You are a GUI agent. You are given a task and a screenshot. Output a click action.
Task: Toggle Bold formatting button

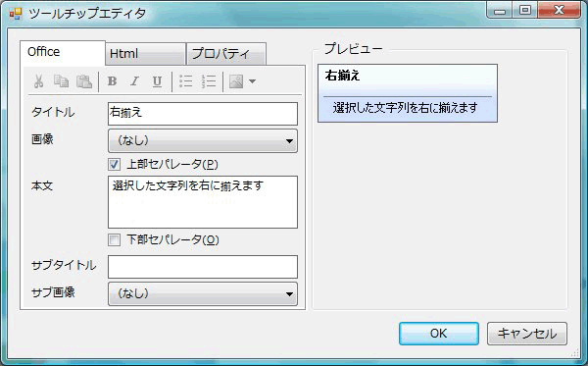112,81
